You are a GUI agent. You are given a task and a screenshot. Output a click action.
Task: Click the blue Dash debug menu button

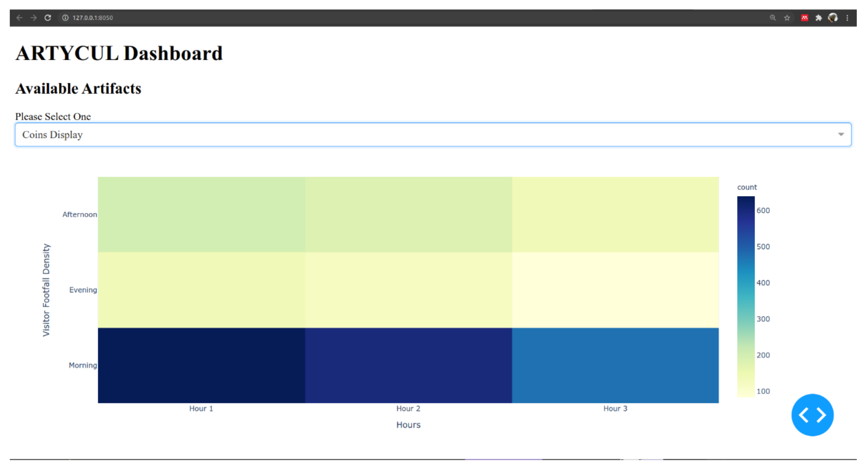click(812, 415)
